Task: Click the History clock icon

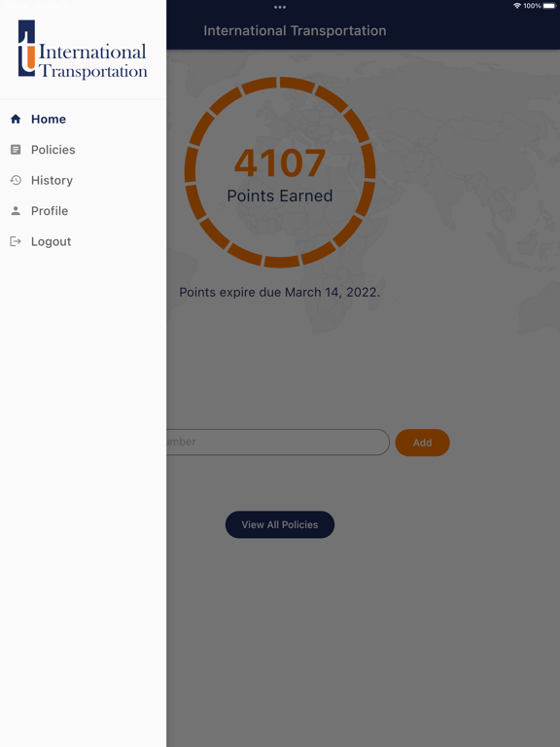Action: pyautogui.click(x=16, y=180)
